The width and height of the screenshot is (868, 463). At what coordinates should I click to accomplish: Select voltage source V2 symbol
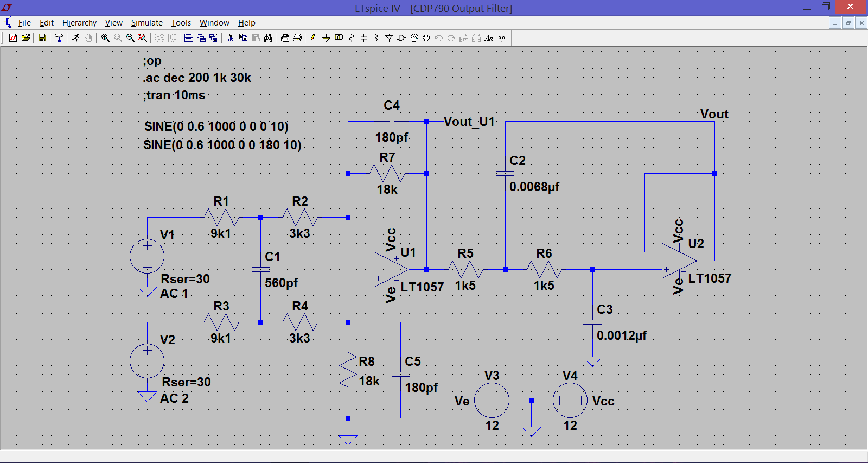(x=147, y=360)
